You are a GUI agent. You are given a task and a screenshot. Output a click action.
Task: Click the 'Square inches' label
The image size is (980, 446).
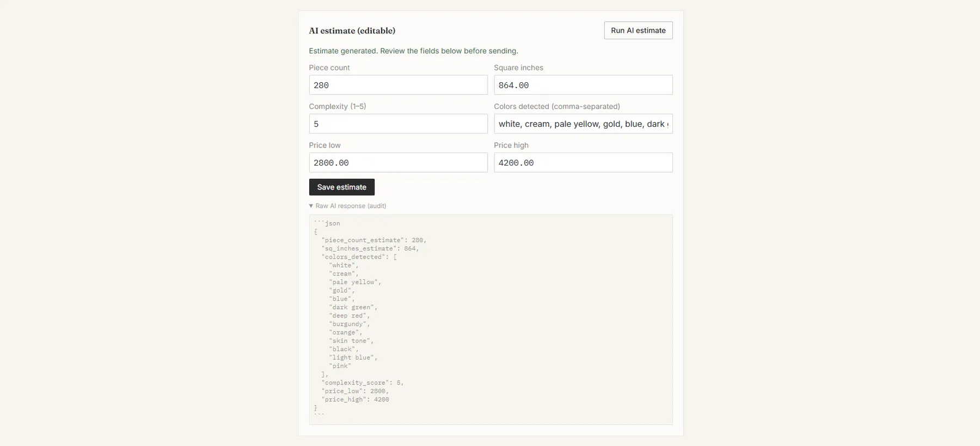(518, 68)
